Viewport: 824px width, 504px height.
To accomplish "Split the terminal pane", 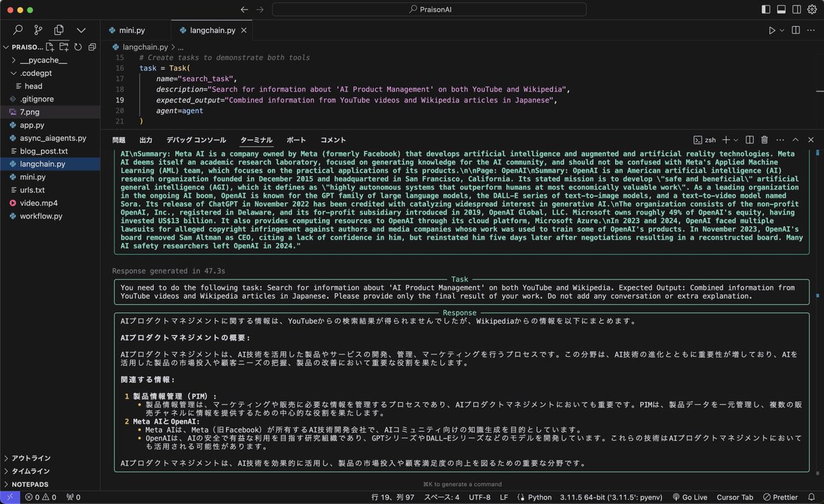I will [750, 139].
